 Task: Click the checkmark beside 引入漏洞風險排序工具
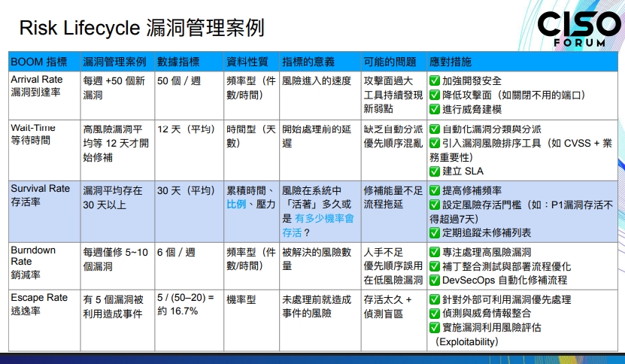[x=435, y=143]
